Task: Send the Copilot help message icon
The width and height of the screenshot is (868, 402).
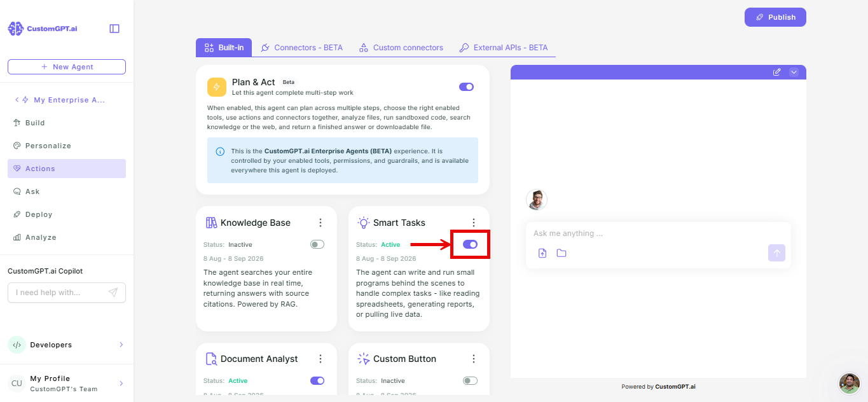Action: pyautogui.click(x=113, y=293)
